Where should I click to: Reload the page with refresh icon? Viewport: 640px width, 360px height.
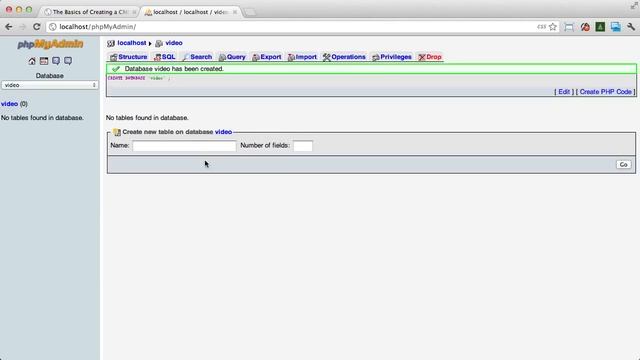(x=36, y=27)
